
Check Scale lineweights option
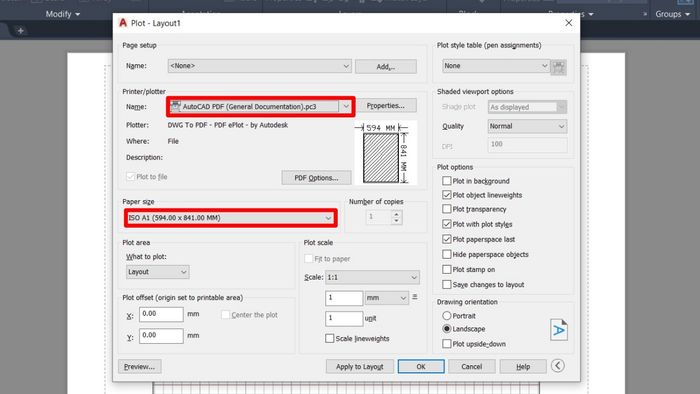329,338
